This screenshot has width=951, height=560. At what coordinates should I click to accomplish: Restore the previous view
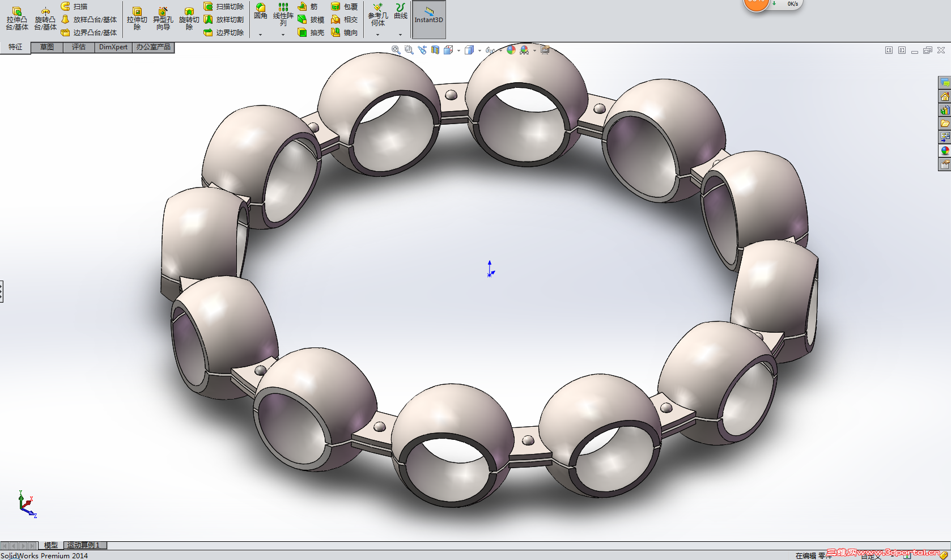tap(422, 50)
